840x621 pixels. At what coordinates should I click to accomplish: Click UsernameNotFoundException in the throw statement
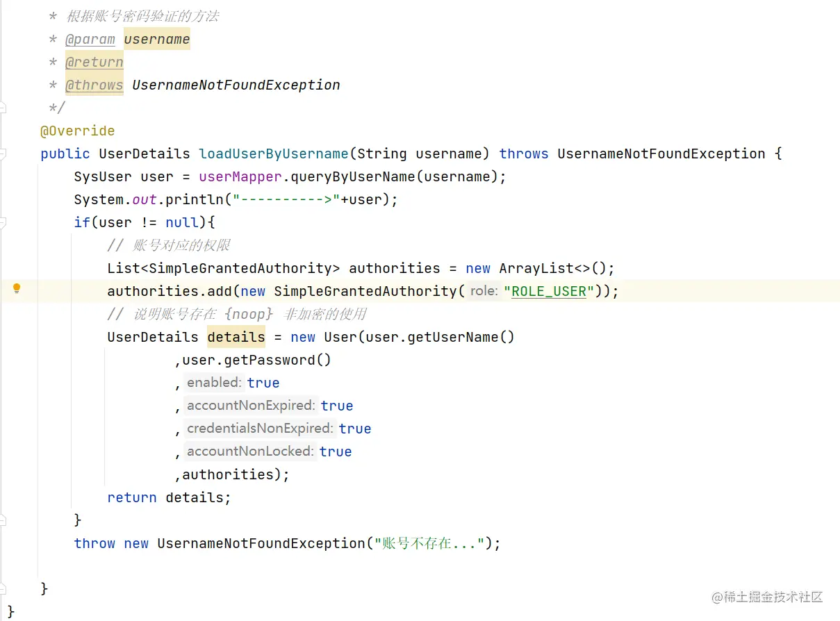point(261,543)
